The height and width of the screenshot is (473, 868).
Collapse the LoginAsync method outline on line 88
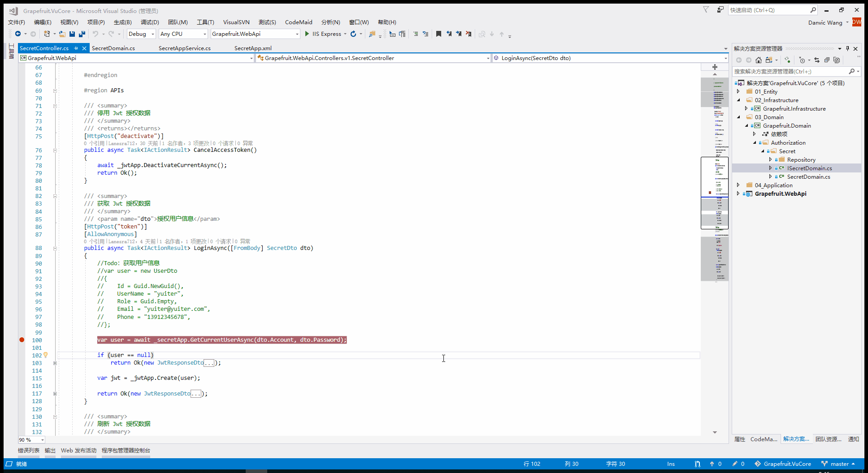pos(55,248)
